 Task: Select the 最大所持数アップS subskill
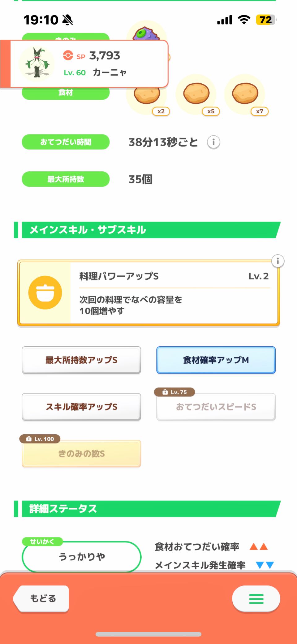coord(81,360)
